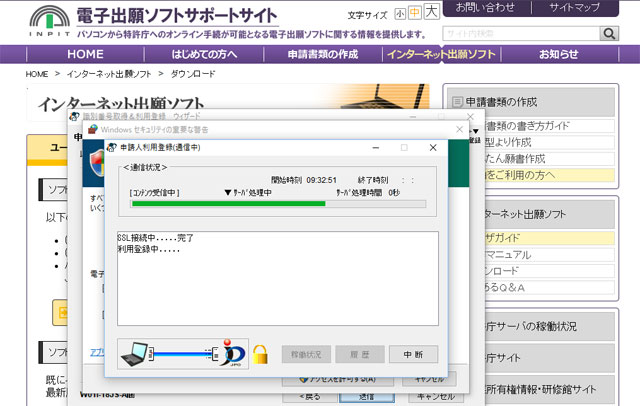Image resolution: width=640 pixels, height=406 pixels.
Task: Set font size to medium (中)
Action: [x=415, y=14]
